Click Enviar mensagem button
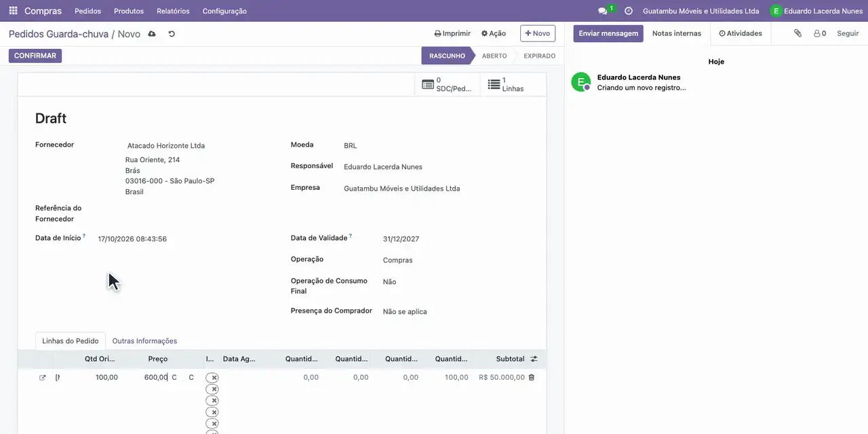 click(x=608, y=33)
